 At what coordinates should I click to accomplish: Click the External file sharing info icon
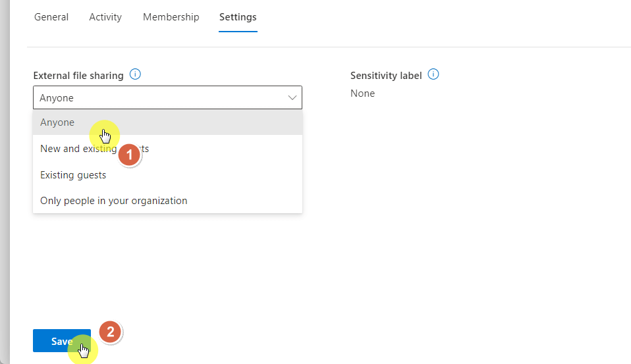click(135, 74)
